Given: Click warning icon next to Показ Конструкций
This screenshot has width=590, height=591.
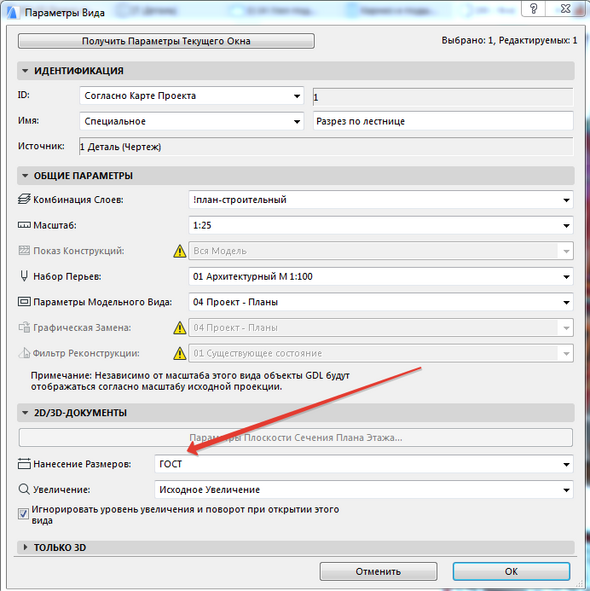Looking at the screenshot, I should (x=180, y=251).
